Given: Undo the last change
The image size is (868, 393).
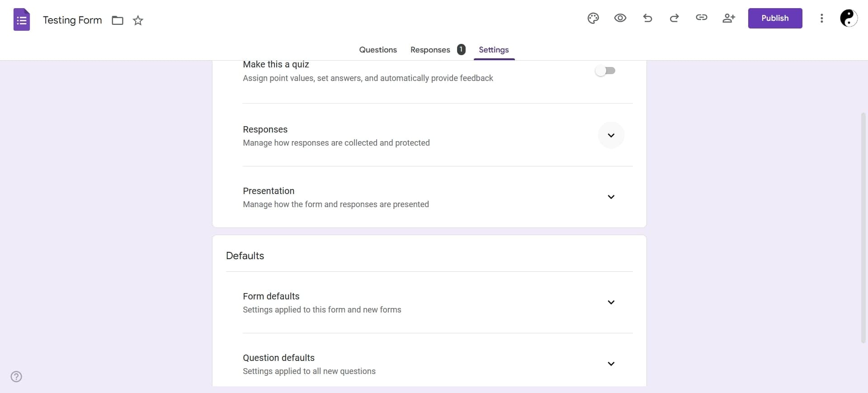Looking at the screenshot, I should (647, 19).
